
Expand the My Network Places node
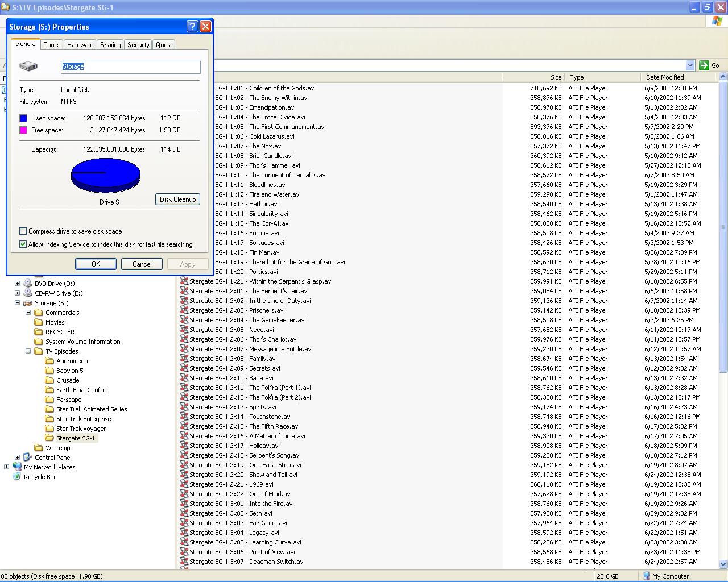tap(6, 467)
